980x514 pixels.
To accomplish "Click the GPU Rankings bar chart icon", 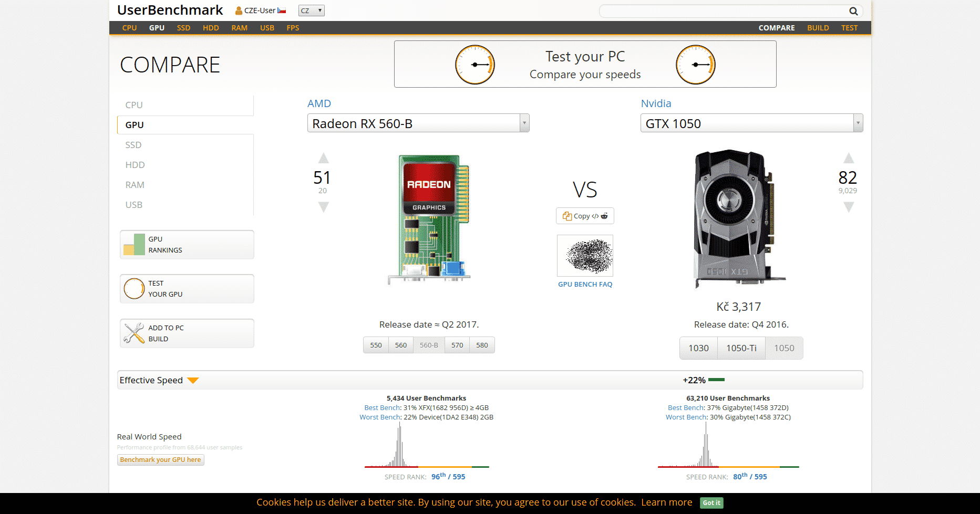I will click(x=135, y=245).
